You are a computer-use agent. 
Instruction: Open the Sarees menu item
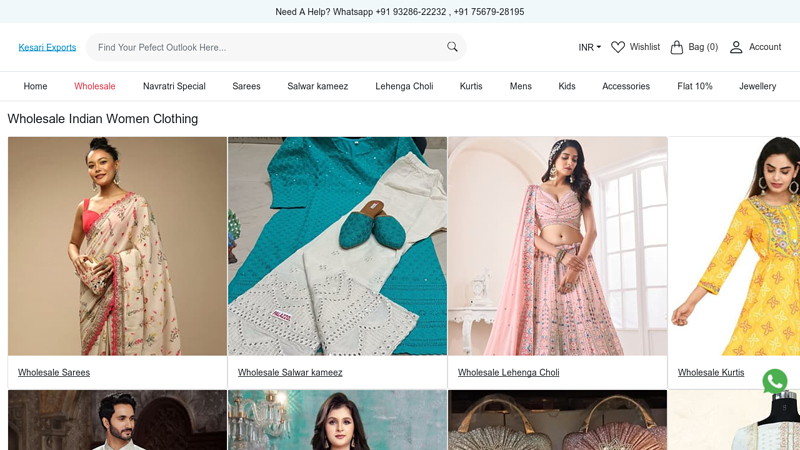(246, 86)
